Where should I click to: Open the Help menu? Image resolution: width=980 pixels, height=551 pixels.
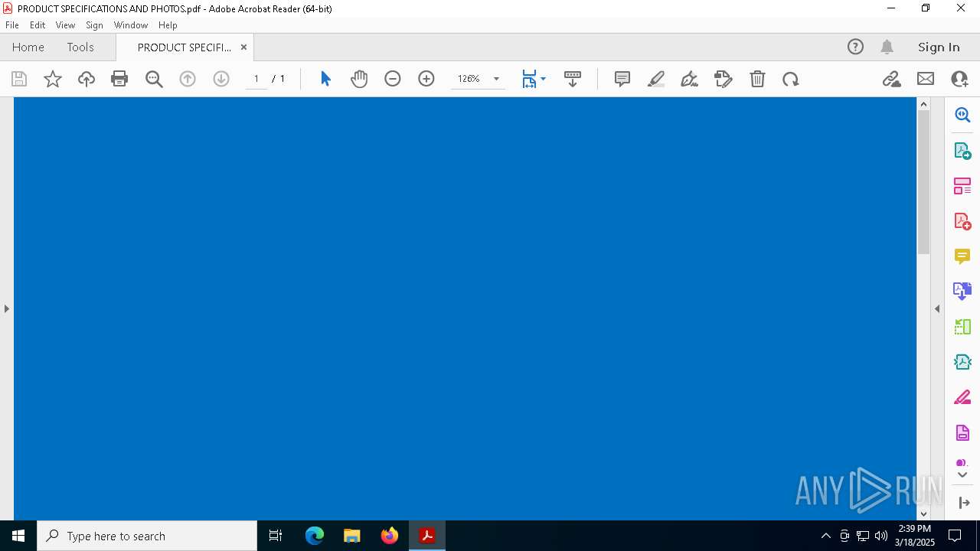coord(168,25)
